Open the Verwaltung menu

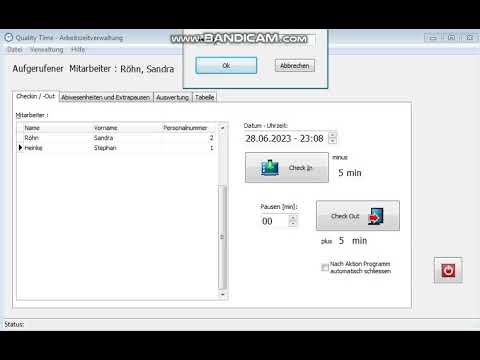coord(47,50)
